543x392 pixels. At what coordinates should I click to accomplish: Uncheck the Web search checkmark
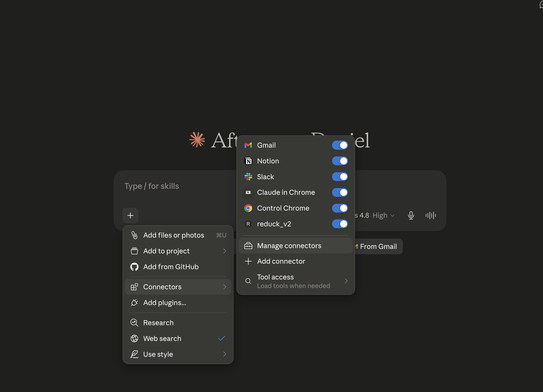(x=222, y=338)
